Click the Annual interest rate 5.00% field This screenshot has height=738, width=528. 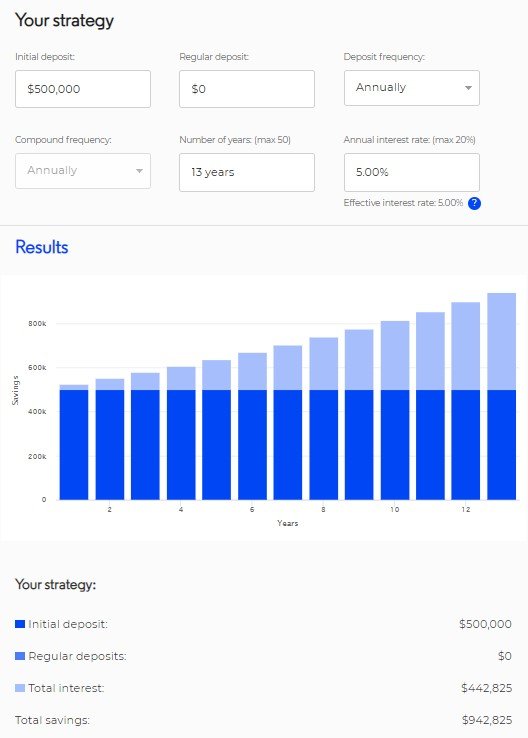click(412, 172)
